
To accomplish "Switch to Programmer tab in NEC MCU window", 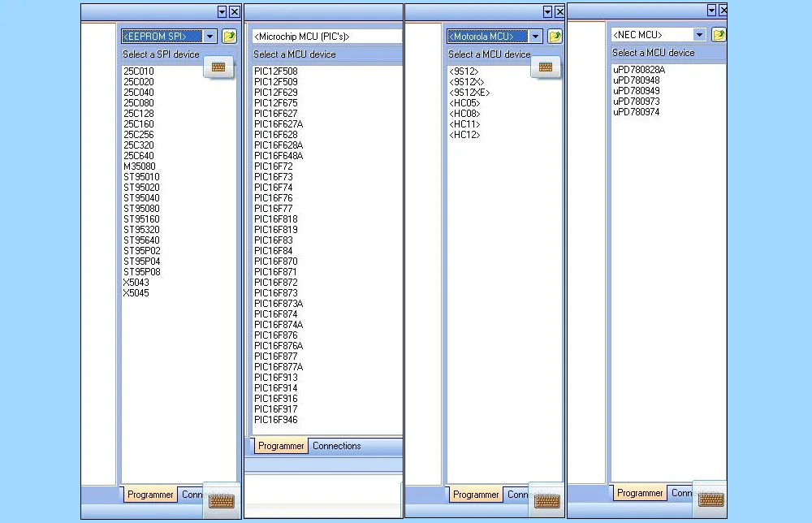I will [640, 493].
